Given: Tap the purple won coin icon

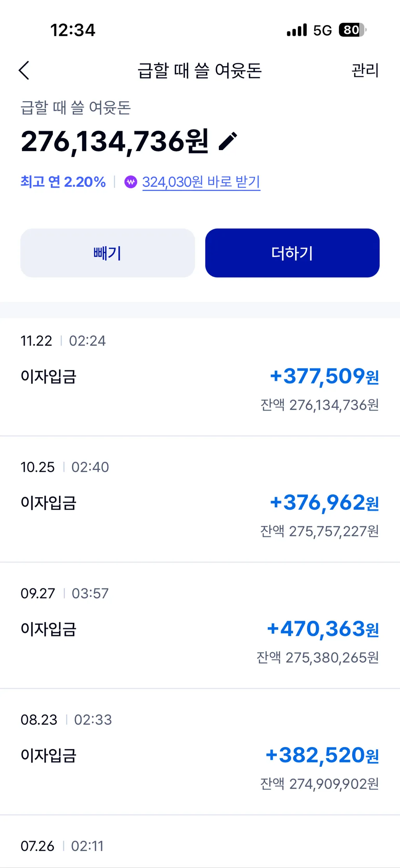Looking at the screenshot, I should pyautogui.click(x=131, y=182).
